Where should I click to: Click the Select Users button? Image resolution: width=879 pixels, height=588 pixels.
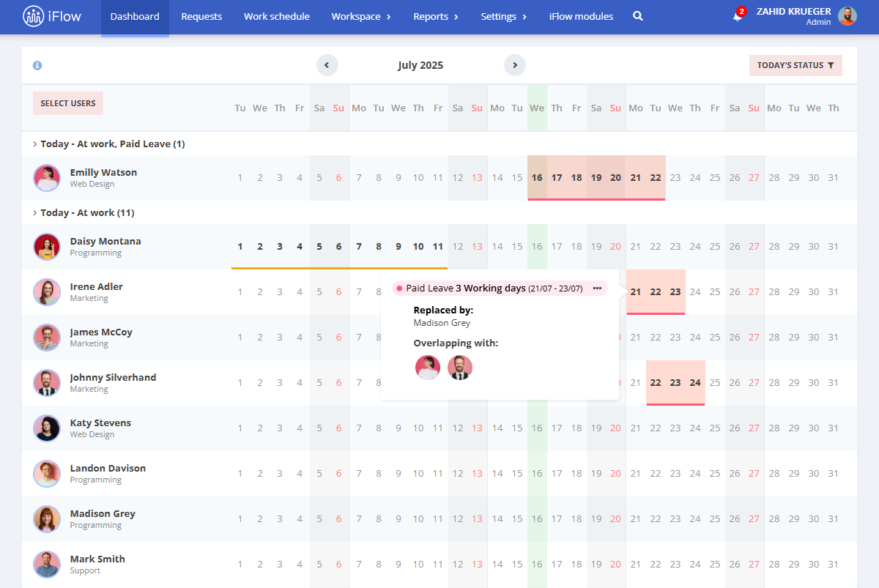tap(68, 103)
